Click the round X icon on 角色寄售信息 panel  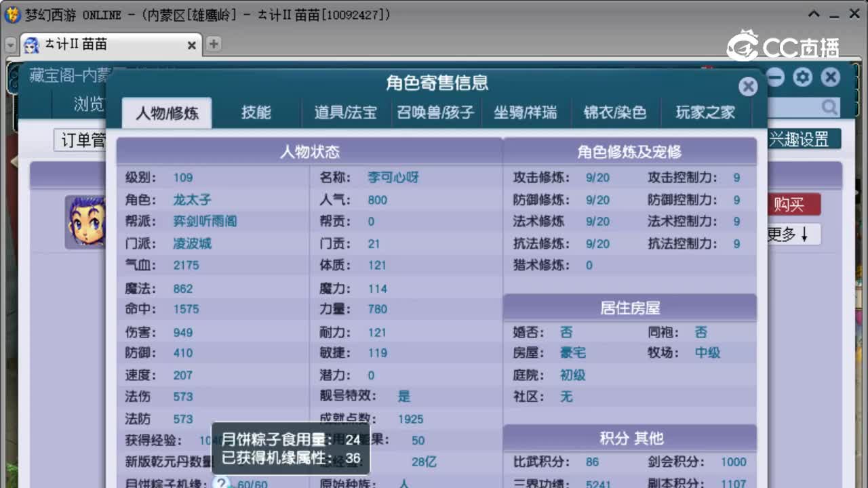[748, 86]
